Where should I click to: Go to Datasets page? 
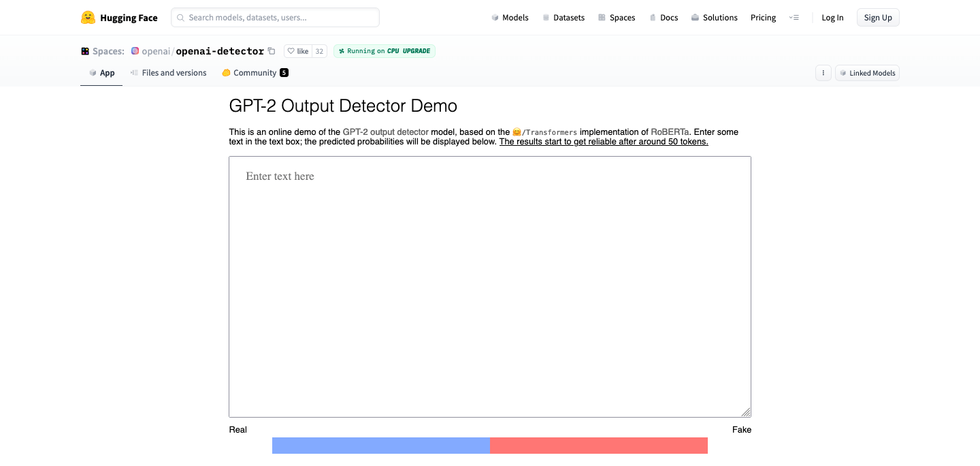[563, 18]
